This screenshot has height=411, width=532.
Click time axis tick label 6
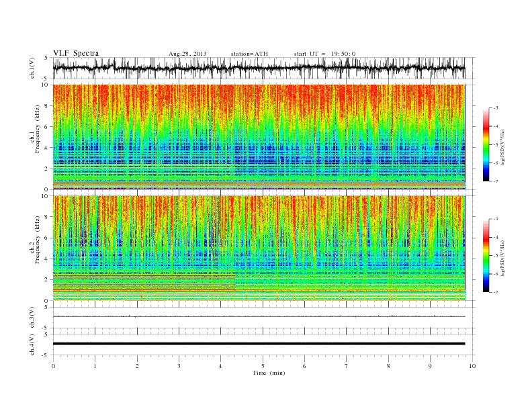click(x=304, y=366)
